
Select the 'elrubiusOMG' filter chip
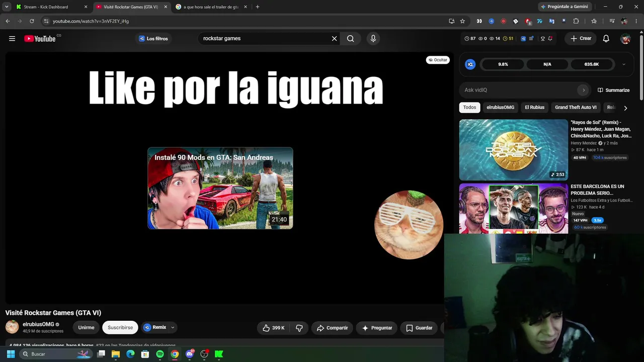coord(500,107)
